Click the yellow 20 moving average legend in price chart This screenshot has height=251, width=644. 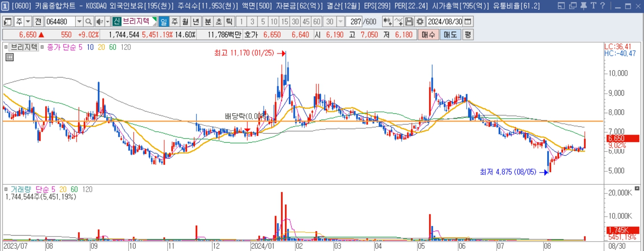101,47
